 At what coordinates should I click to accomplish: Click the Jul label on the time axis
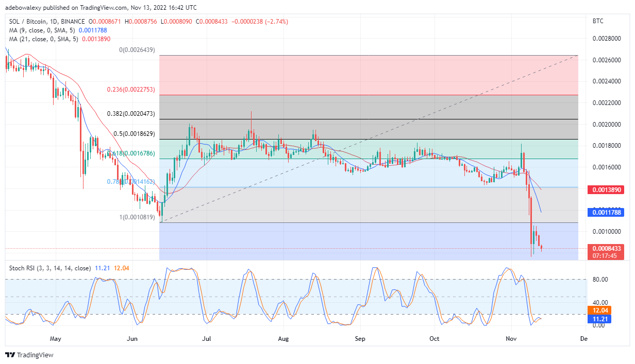206,339
